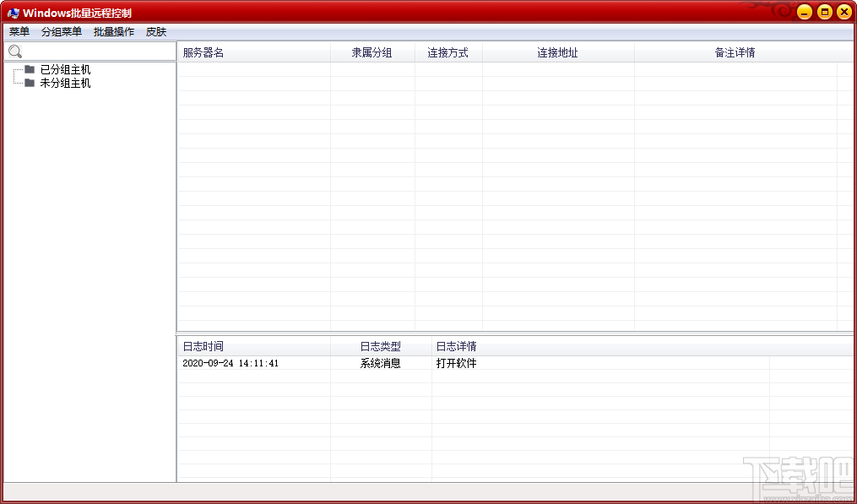Click inside the host search input field

(93, 51)
